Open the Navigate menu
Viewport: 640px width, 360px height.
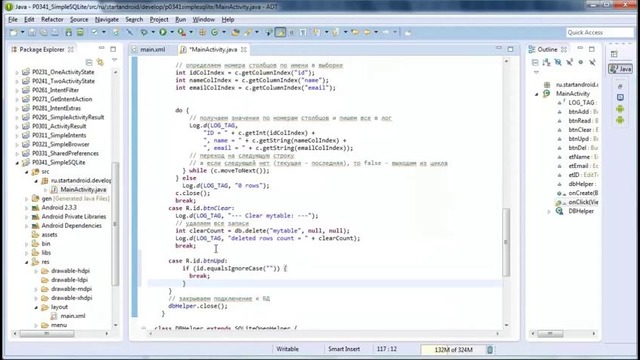coord(107,20)
